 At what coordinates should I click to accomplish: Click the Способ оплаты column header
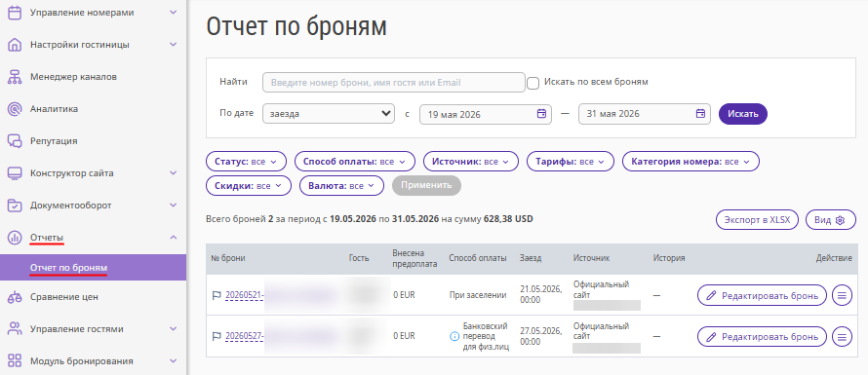point(478,258)
